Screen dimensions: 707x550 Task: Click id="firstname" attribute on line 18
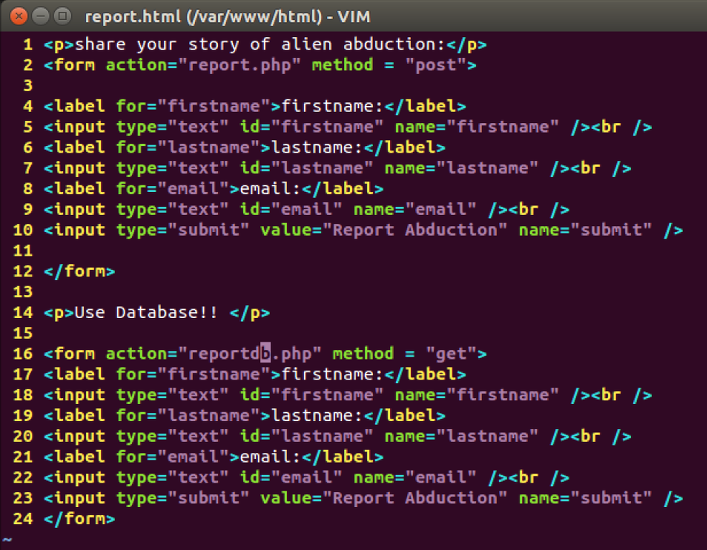pyautogui.click(x=312, y=395)
